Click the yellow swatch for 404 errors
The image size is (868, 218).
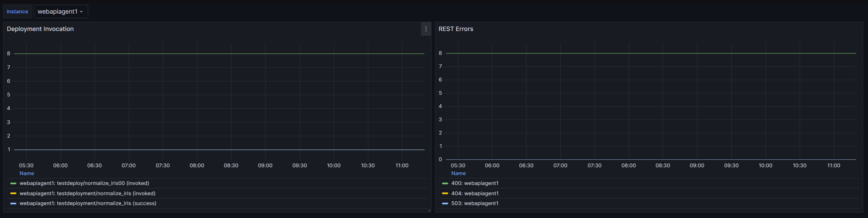(x=445, y=193)
